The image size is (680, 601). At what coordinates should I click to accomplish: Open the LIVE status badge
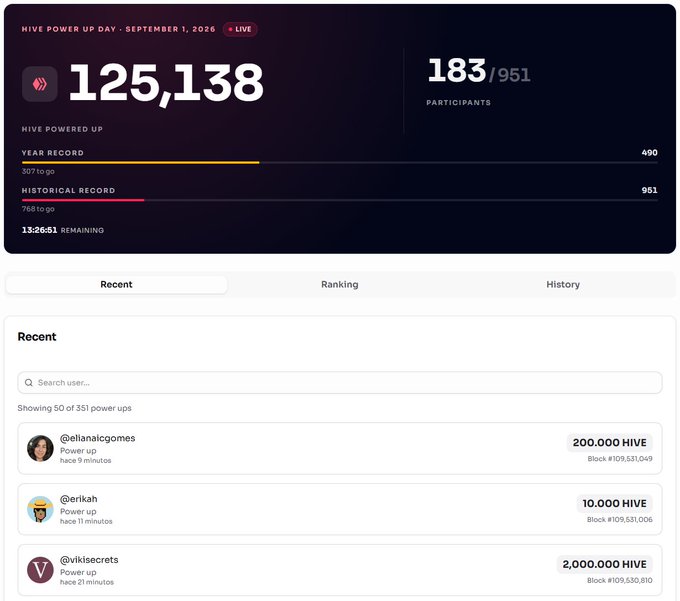click(x=240, y=29)
